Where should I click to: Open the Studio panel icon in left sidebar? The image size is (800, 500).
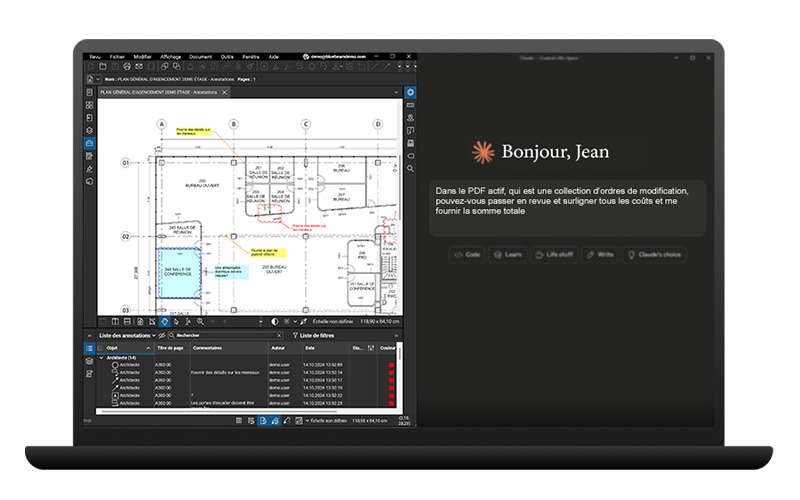[x=89, y=182]
